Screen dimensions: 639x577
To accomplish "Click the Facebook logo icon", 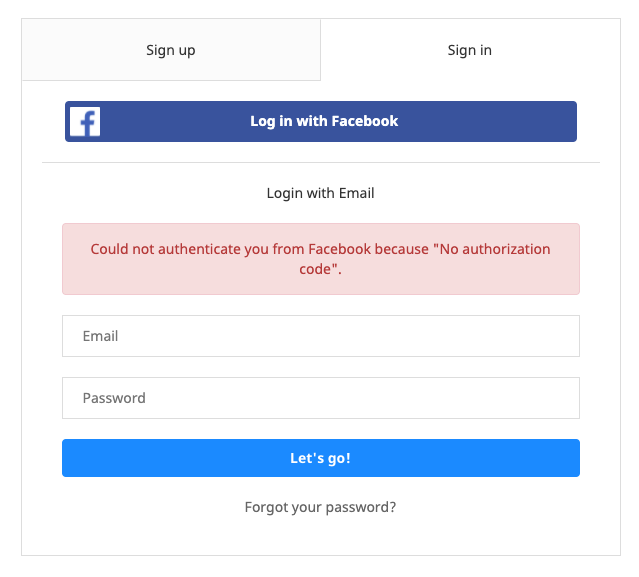I will coord(85,122).
